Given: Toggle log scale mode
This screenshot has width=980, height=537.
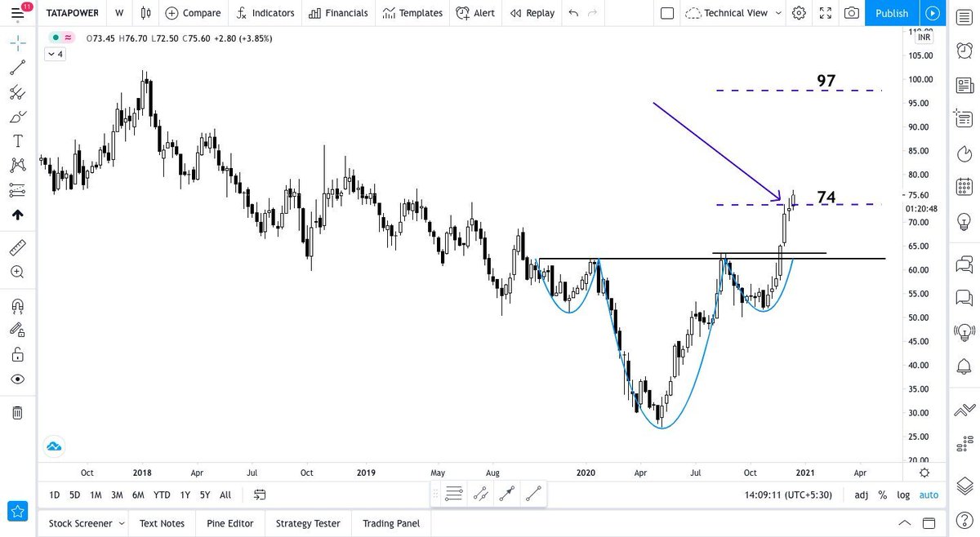Looking at the screenshot, I should 903,495.
